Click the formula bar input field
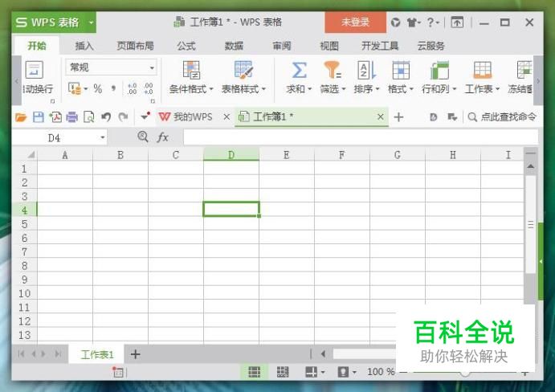Screen dimensions: 555x392 click(361, 137)
